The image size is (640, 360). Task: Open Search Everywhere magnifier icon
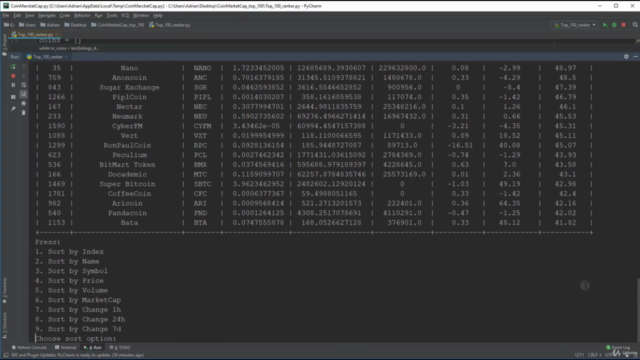635,25
